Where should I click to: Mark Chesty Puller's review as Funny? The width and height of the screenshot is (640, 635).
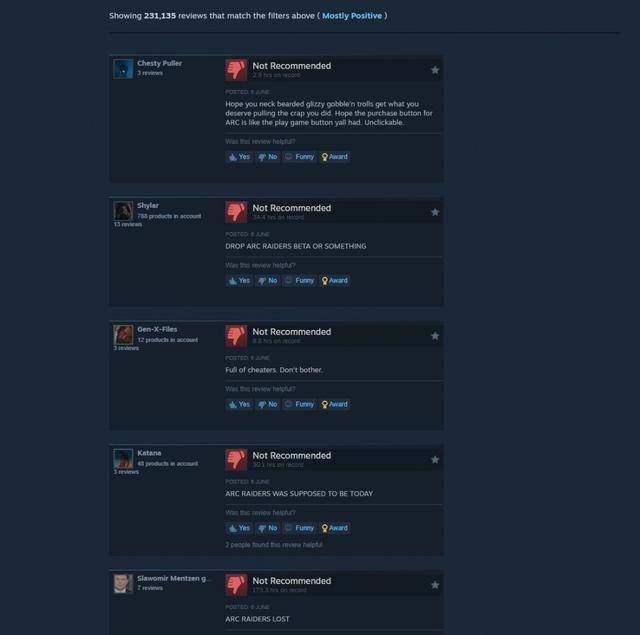pos(300,157)
